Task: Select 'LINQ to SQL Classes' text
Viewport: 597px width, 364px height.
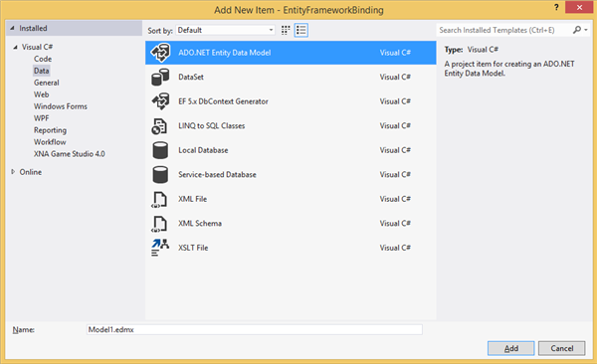Action: tap(212, 125)
